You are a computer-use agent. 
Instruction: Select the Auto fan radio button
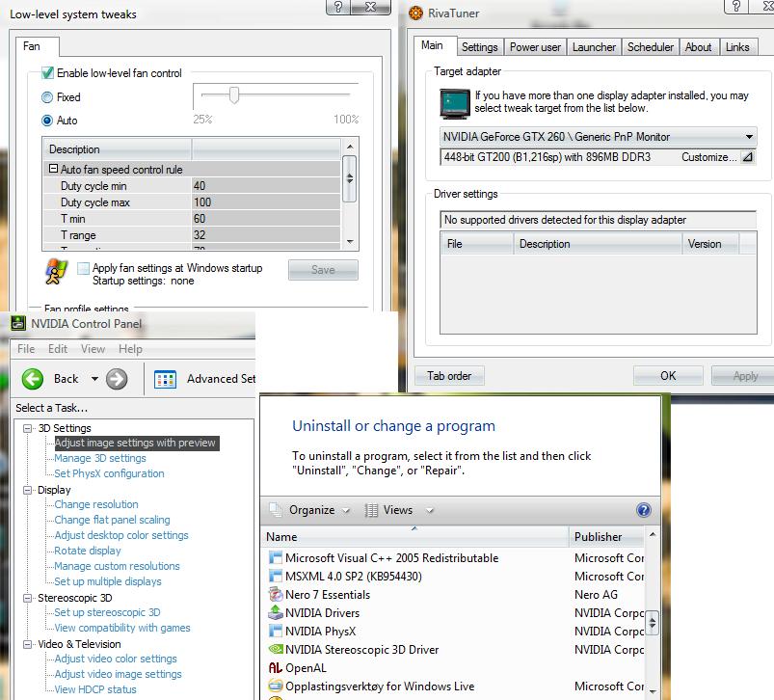pyautogui.click(x=47, y=121)
